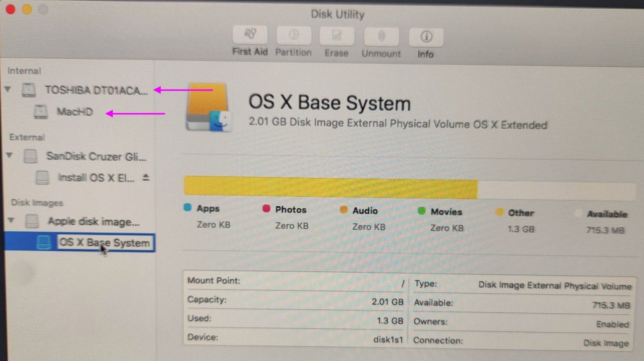Viewport: 644px width, 361px height.
Task: Click the Partition toolbar icon
Action: [x=294, y=35]
